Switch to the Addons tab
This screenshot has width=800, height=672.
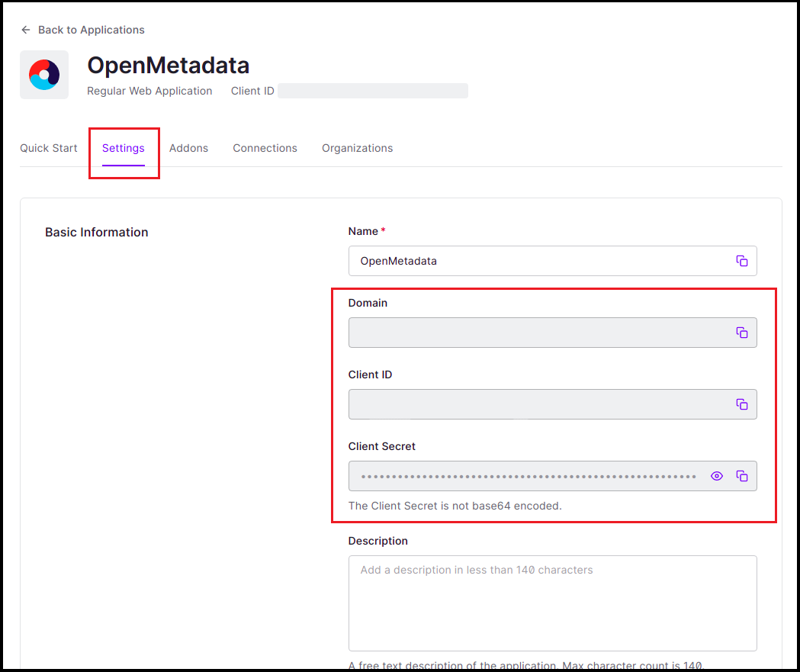coord(188,148)
